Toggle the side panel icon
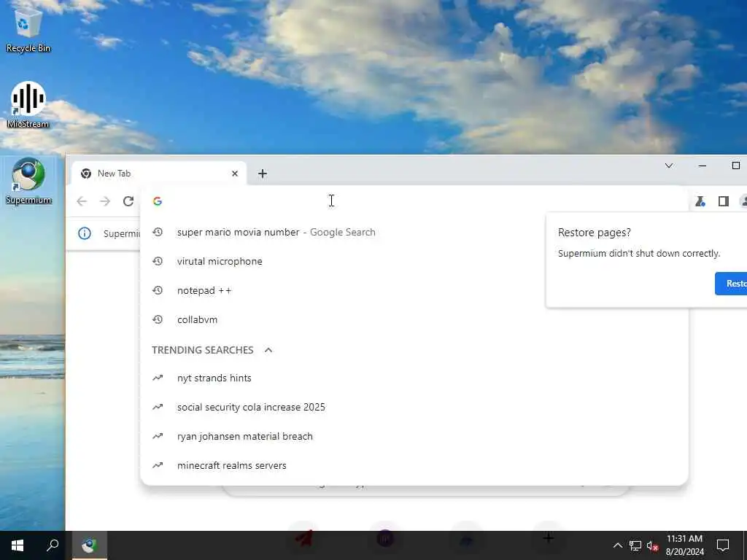747x560 pixels. point(723,201)
